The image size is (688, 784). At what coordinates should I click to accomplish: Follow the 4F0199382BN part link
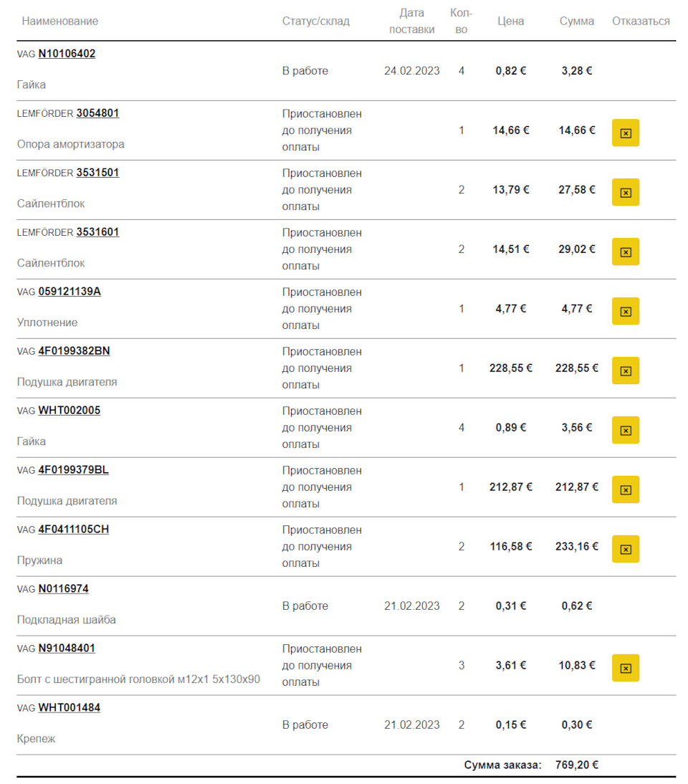(x=74, y=351)
